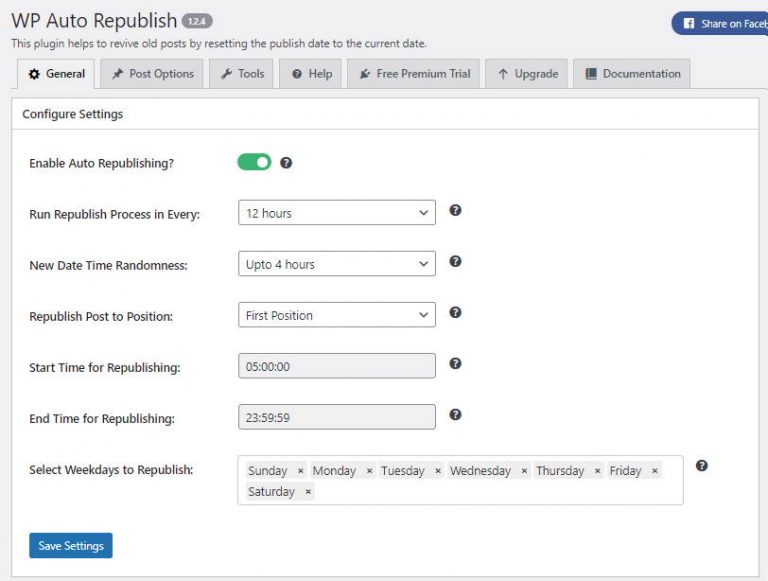
Task: Remove Saturday from weekdays list
Action: point(308,491)
